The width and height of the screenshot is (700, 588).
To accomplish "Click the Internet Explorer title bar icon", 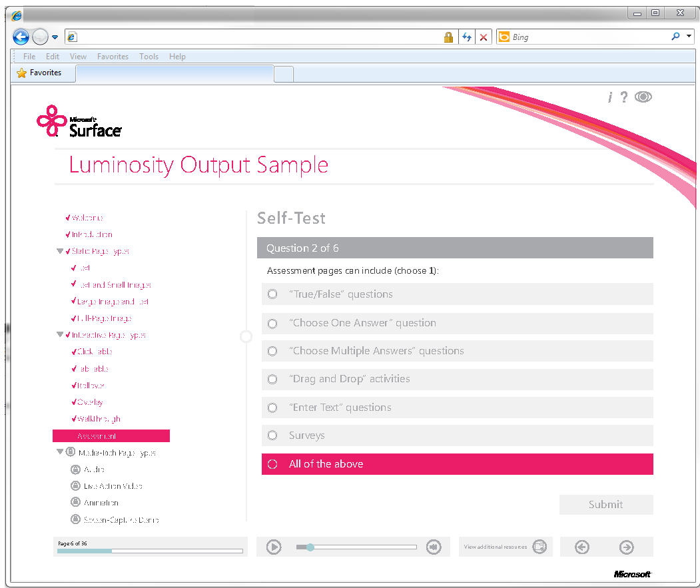I will point(16,16).
